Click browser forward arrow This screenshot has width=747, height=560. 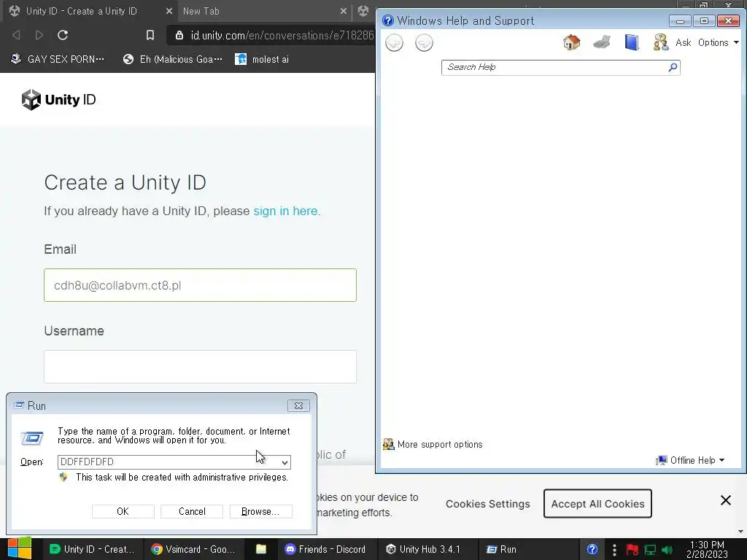pos(39,35)
